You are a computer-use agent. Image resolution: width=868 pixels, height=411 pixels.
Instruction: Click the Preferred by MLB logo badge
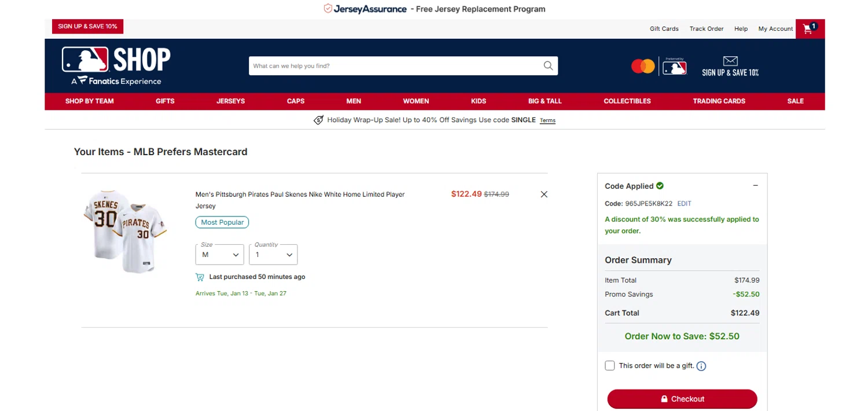coord(675,66)
